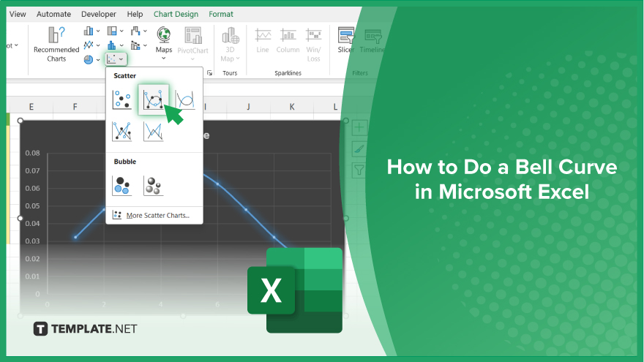The width and height of the screenshot is (644, 362).
Task: Click the Insert Line or Area Chart icon
Action: [x=89, y=45]
